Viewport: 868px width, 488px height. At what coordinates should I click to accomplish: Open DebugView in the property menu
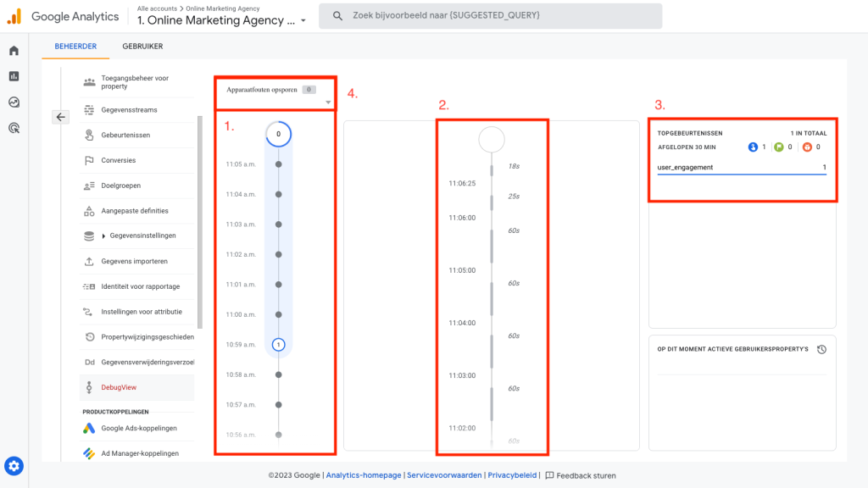[118, 387]
